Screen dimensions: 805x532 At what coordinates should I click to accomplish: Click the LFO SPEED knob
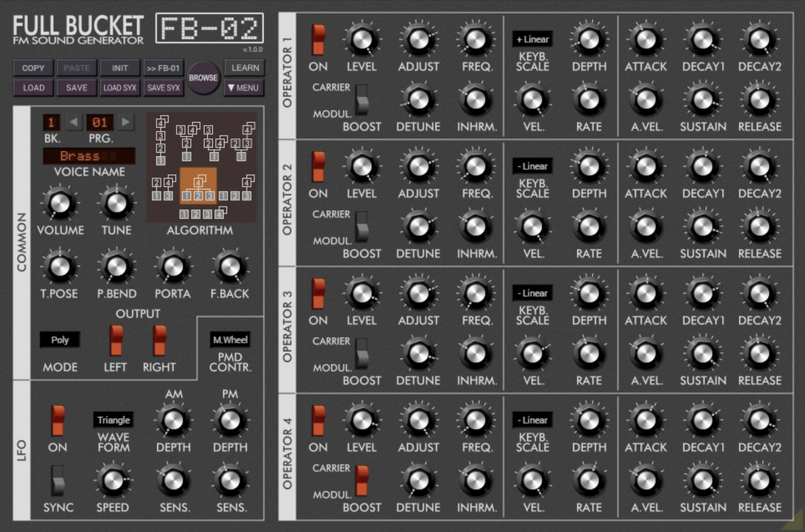(113, 480)
